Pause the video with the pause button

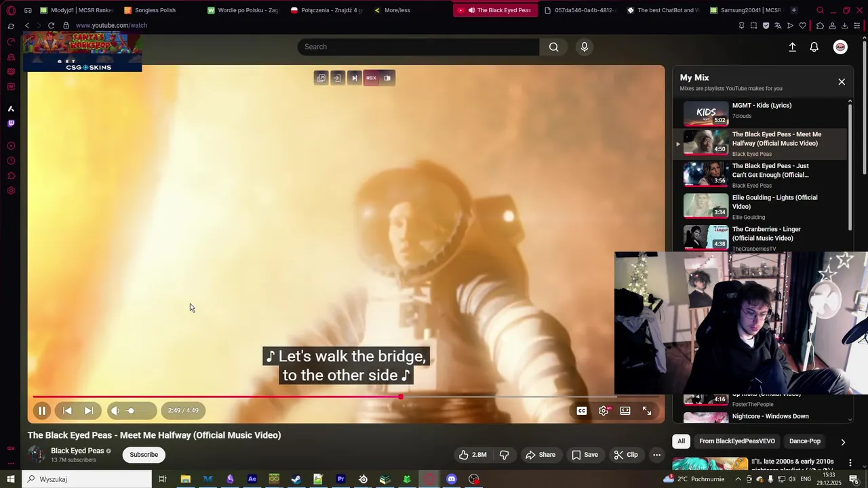(x=41, y=411)
